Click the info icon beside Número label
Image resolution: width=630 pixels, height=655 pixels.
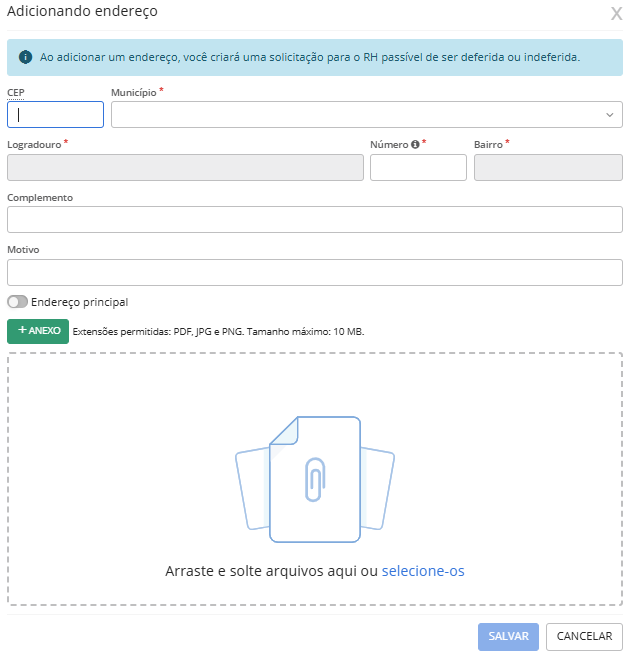415,145
